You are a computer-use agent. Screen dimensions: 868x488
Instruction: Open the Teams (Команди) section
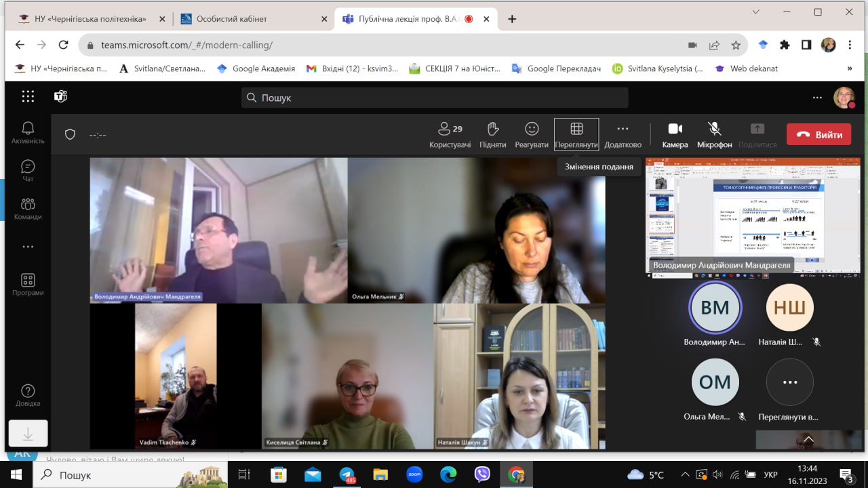pyautogui.click(x=28, y=208)
